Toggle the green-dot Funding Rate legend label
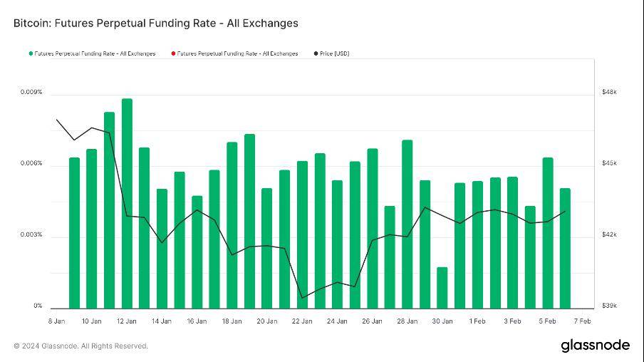Viewport: 644px width, 362px height. click(x=95, y=53)
